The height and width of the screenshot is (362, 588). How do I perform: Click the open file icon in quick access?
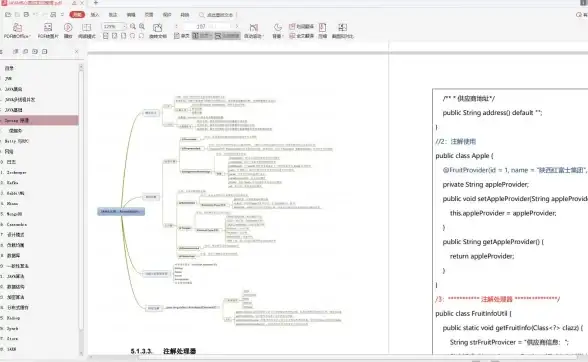pos(8,15)
